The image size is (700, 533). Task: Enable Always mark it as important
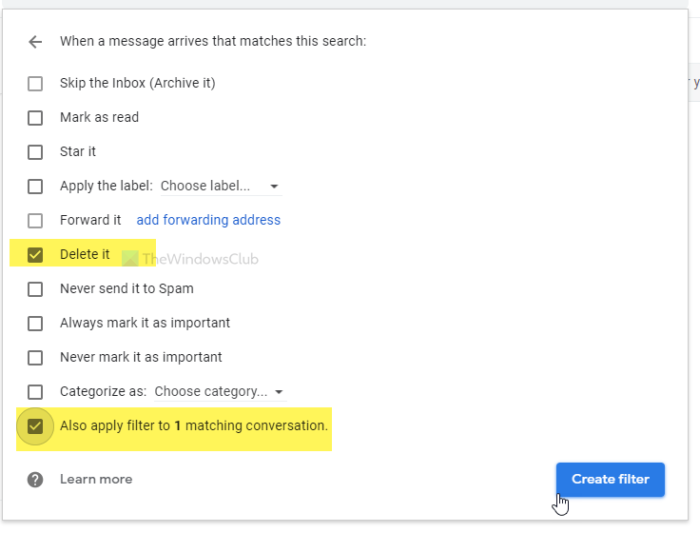36,323
